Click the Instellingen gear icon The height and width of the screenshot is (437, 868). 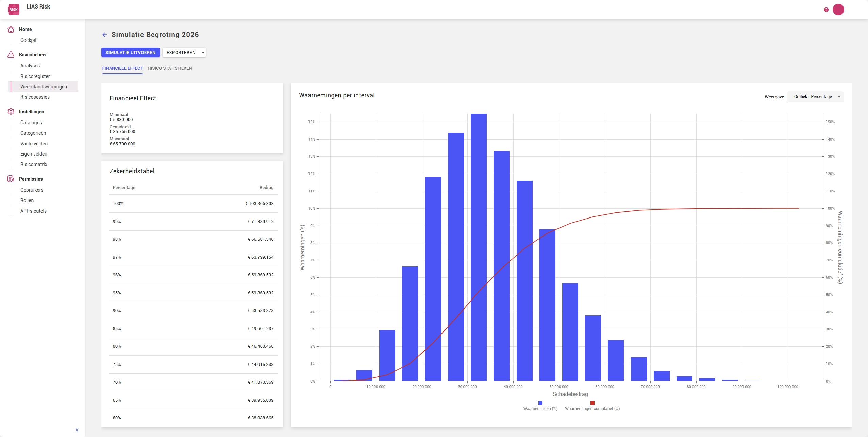tap(11, 112)
